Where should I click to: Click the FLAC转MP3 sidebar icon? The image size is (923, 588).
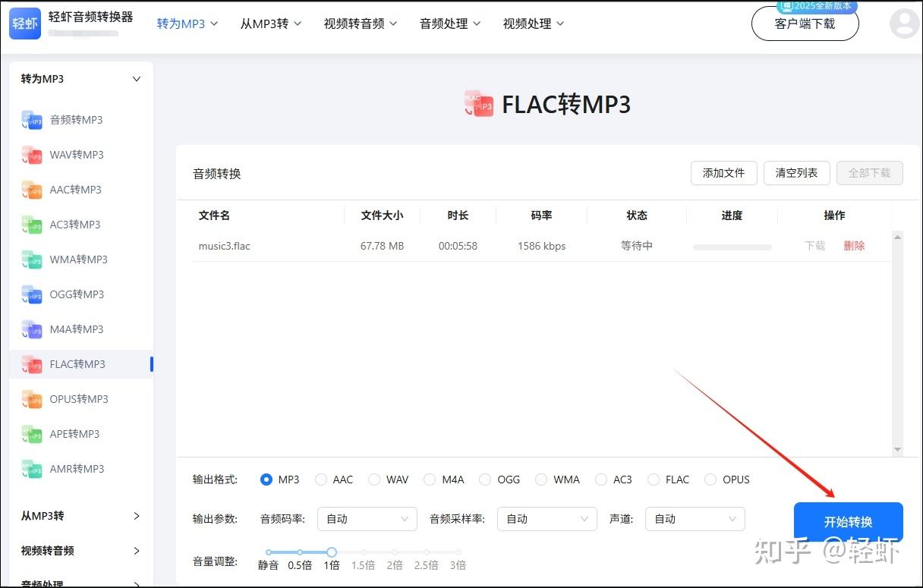[x=32, y=364]
